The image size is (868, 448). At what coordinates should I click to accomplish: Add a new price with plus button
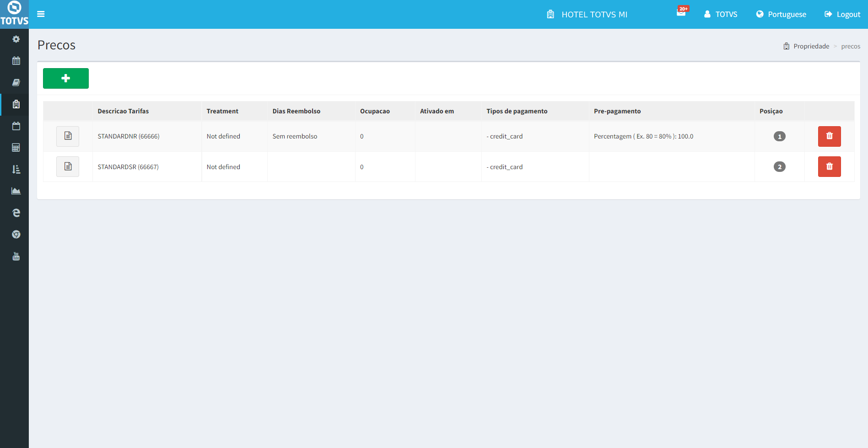[66, 78]
